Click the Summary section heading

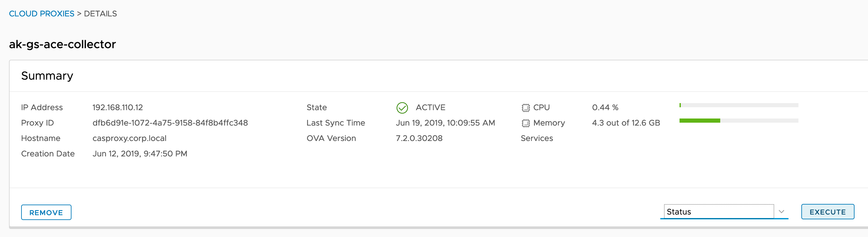click(47, 75)
